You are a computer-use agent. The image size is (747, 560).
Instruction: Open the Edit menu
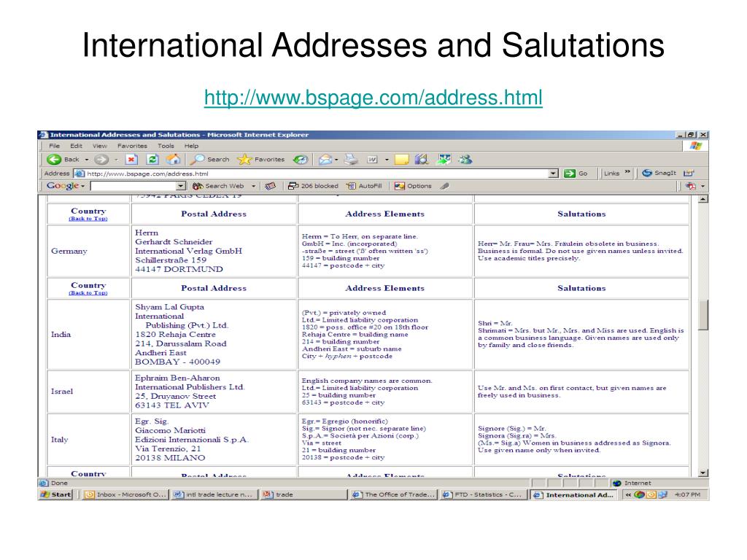[x=76, y=146]
